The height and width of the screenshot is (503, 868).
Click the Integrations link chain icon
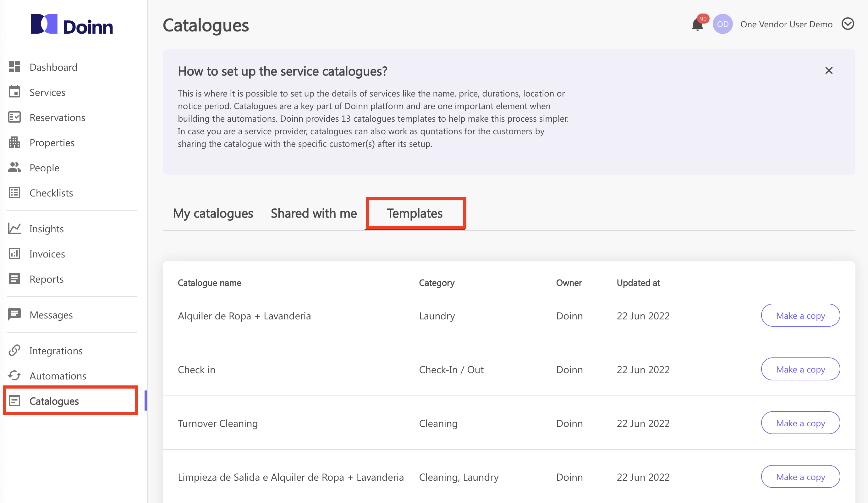[14, 351]
